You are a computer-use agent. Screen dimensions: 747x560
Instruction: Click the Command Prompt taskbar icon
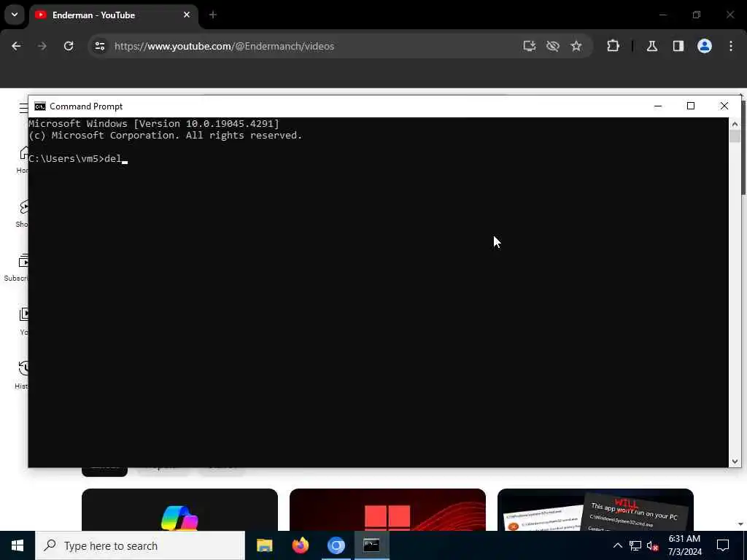(371, 545)
